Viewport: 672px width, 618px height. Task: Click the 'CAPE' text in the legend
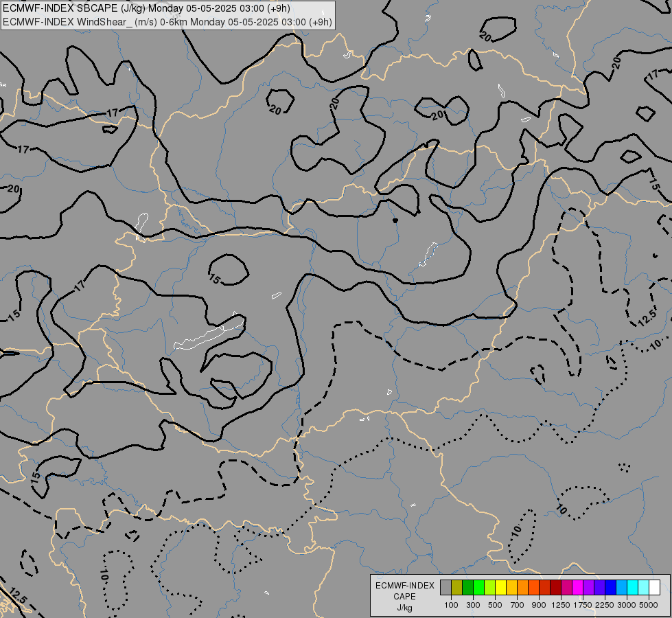point(404,597)
